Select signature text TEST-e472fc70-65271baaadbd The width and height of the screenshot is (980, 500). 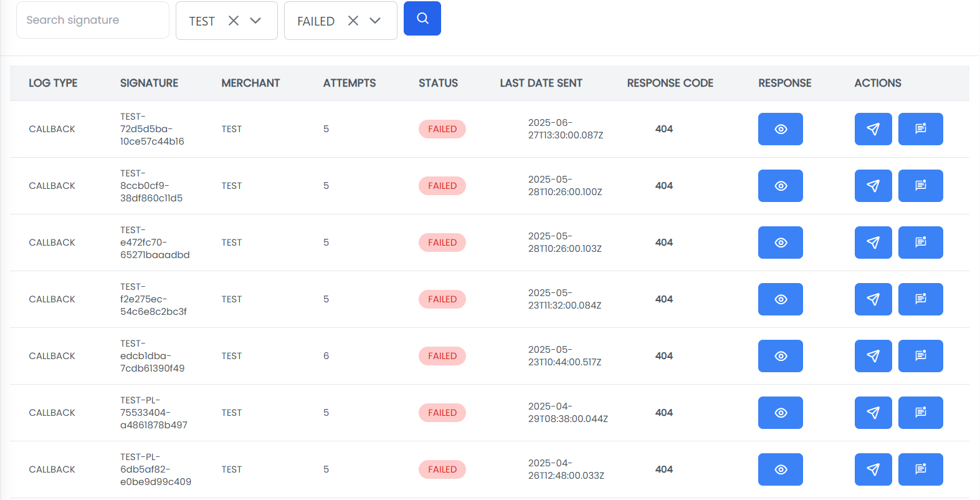coord(155,243)
